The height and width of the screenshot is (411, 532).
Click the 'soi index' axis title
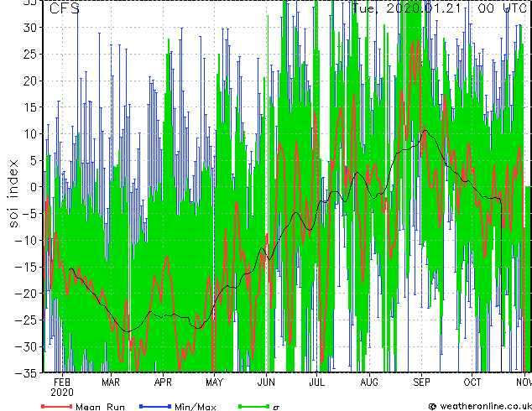point(13,194)
